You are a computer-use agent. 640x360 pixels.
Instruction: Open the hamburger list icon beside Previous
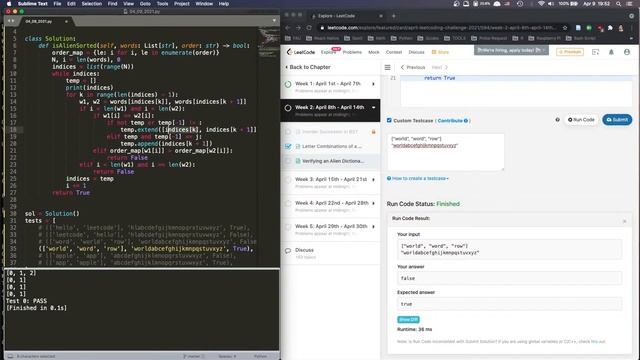(x=387, y=67)
